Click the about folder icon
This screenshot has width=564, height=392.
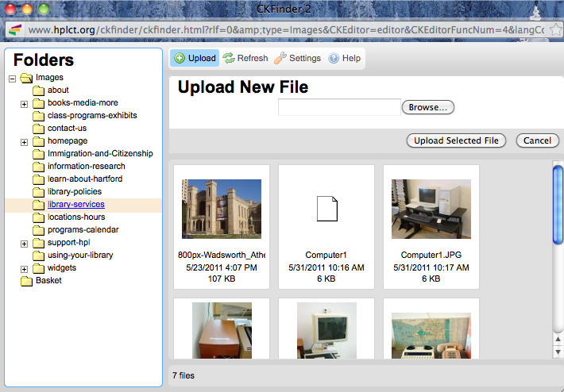[x=38, y=90]
